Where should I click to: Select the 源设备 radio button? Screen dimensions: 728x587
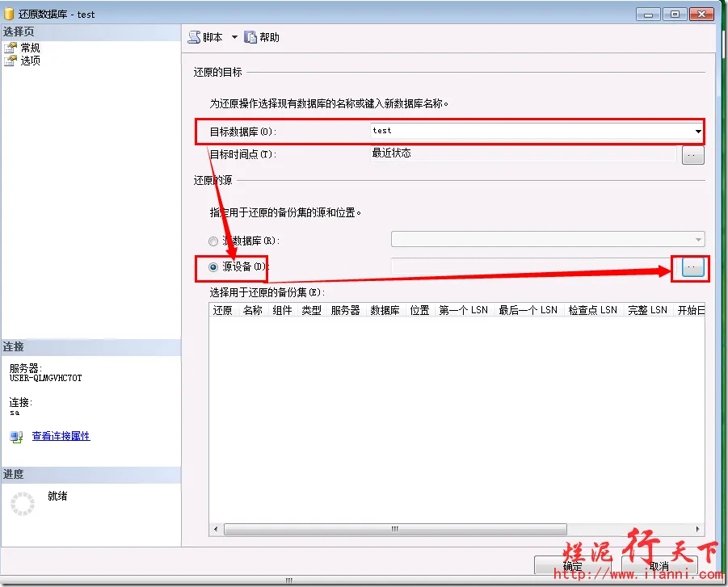(x=213, y=266)
